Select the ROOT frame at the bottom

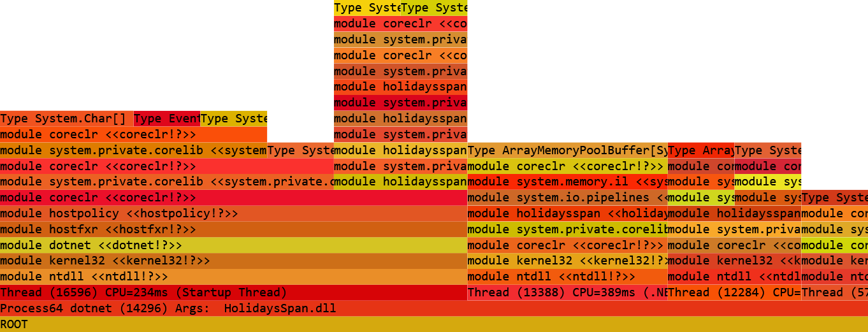[x=434, y=324]
